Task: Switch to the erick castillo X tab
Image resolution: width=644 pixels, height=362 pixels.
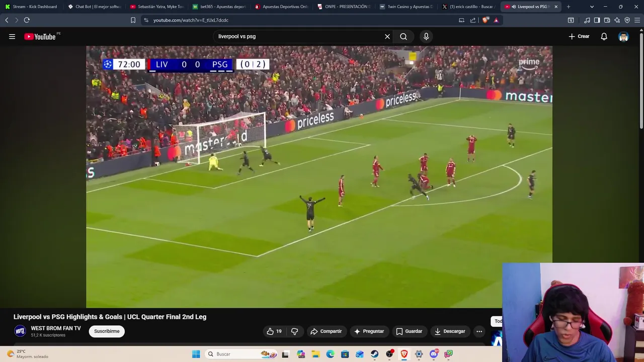Action: click(x=469, y=7)
